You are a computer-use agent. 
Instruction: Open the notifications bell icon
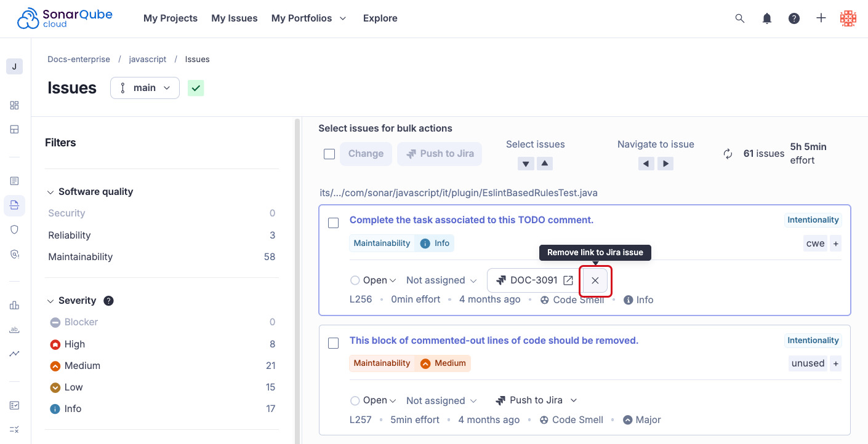click(x=766, y=18)
